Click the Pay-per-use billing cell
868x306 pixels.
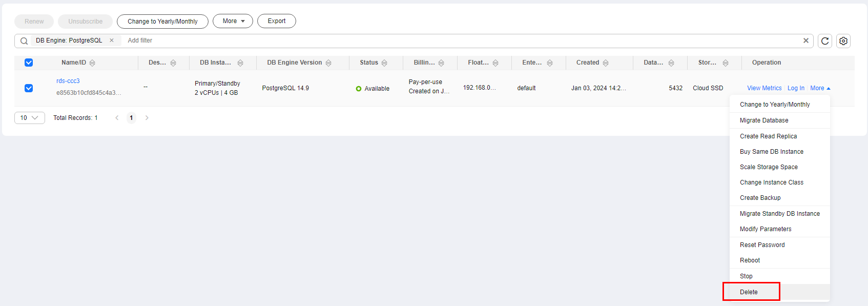(425, 82)
